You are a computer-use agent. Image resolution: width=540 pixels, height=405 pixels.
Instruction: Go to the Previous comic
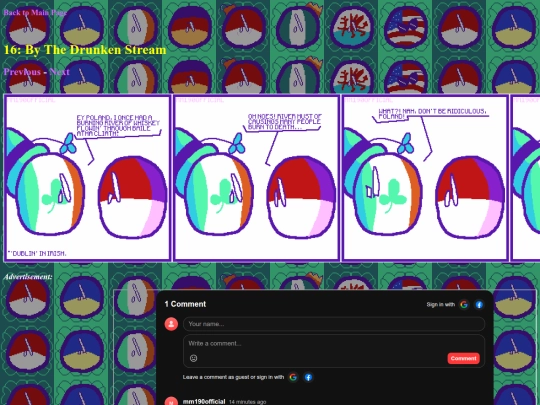(22, 72)
